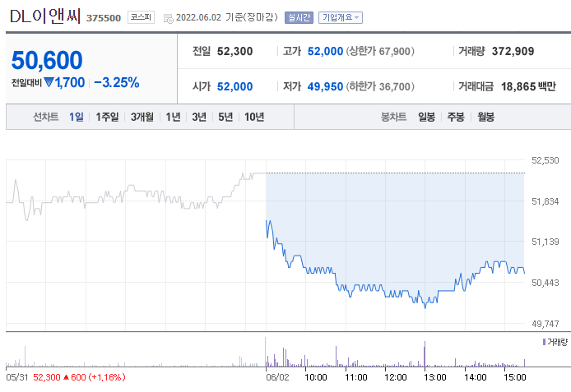571x392 pixels.
Task: Click the red 52,300 ▲600 (+1.16%) text
Action: [79, 377]
